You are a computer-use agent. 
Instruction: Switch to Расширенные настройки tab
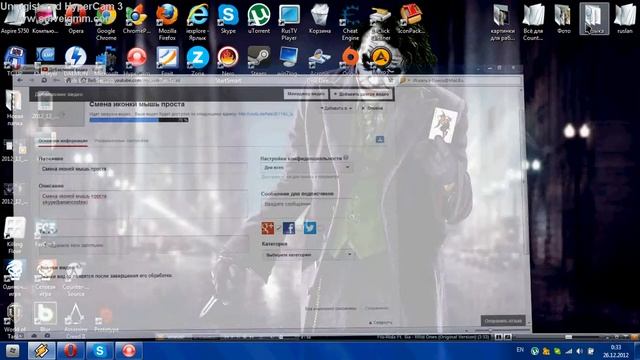click(x=121, y=141)
